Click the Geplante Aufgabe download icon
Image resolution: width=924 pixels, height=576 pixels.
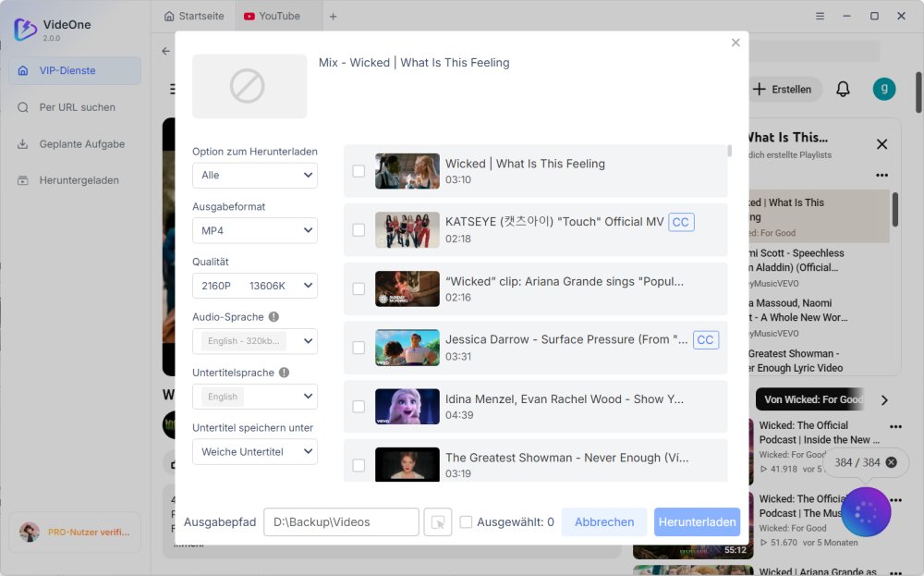click(x=23, y=144)
